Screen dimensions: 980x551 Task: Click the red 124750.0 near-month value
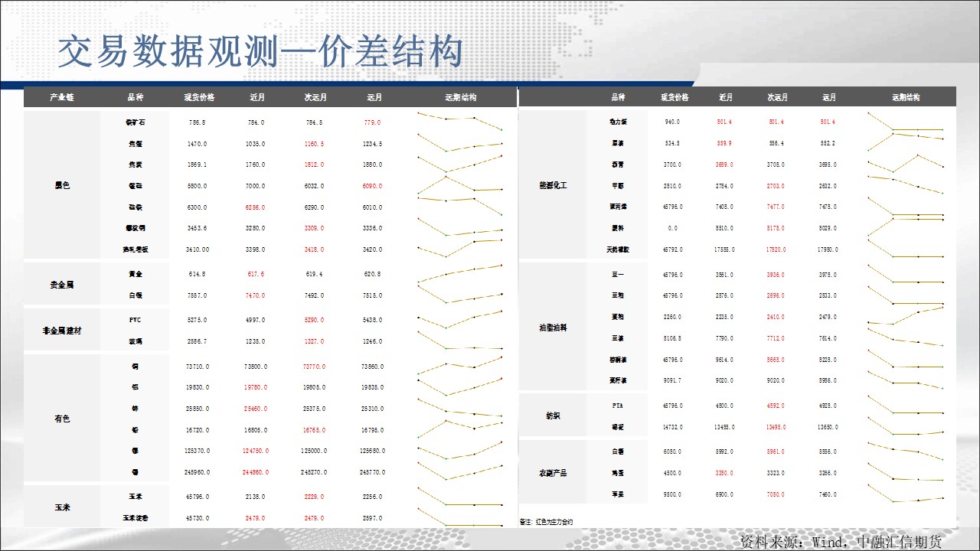pos(255,451)
